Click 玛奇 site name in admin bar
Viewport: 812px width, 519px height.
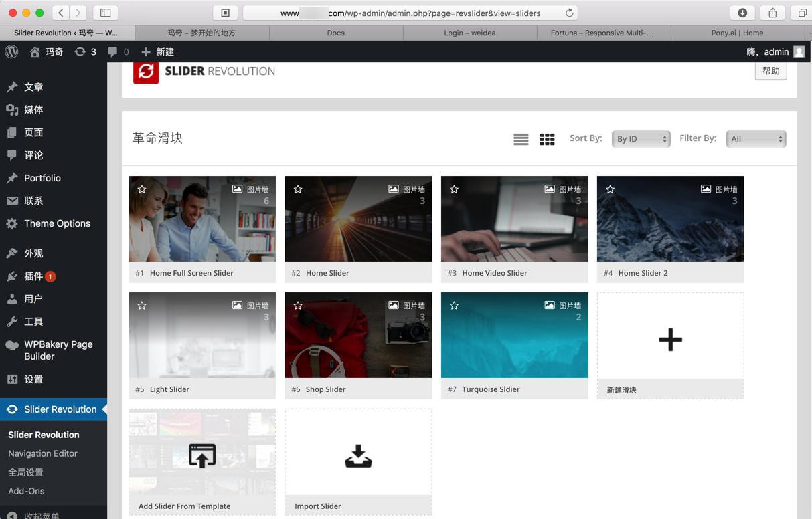(54, 51)
